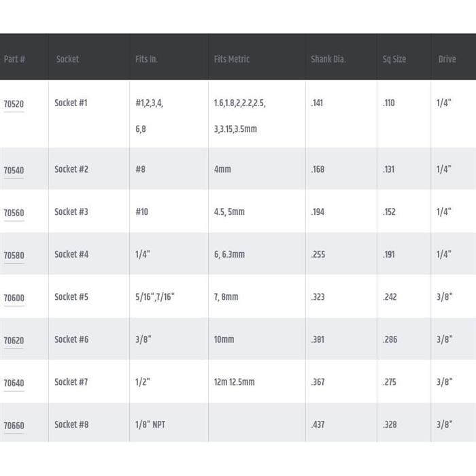Viewport: 476px width, 476px height.
Task: Click the Drive column header
Action: 447,59
